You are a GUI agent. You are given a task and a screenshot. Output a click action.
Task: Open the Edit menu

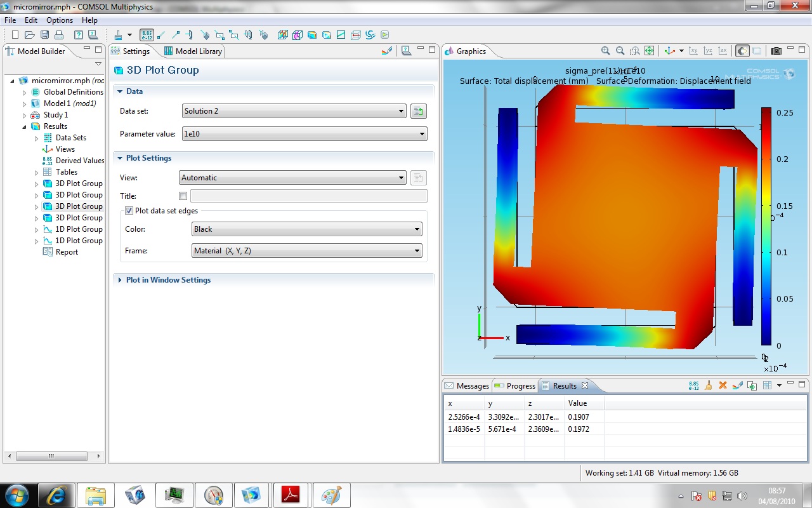coord(31,20)
